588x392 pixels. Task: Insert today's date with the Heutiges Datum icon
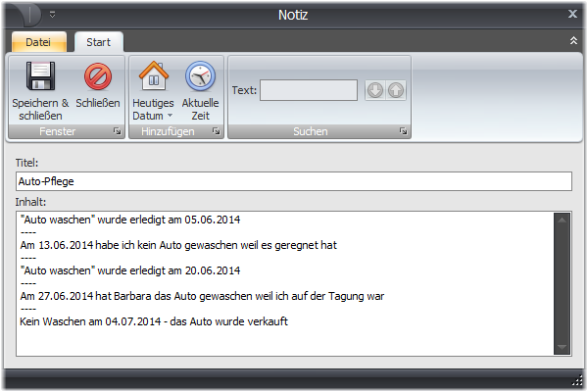point(154,76)
